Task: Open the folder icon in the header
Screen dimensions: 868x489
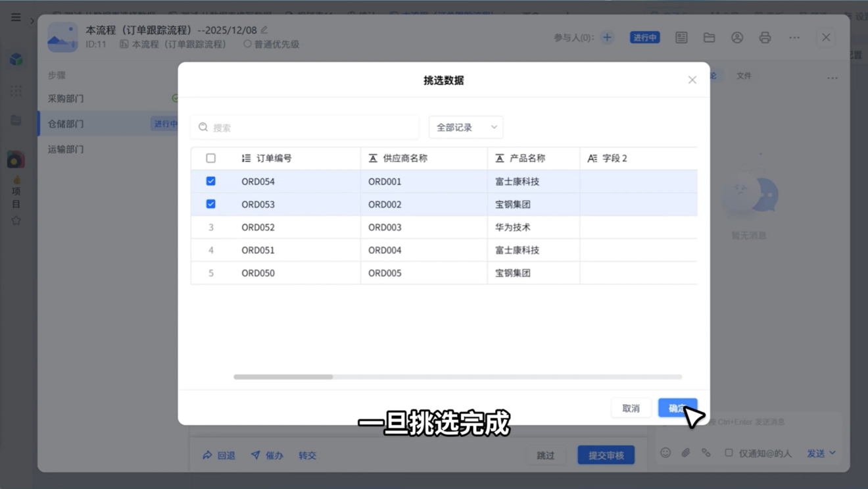Action: tap(709, 38)
